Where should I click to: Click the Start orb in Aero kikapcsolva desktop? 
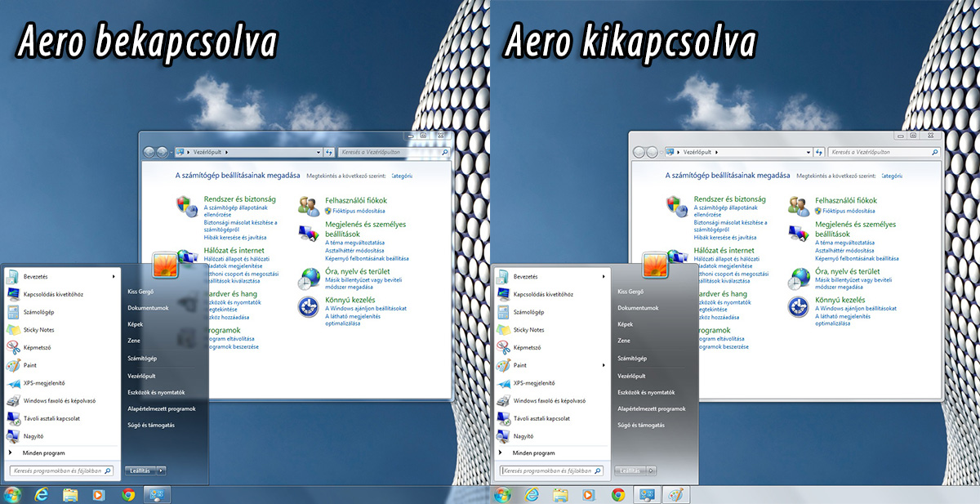502,494
